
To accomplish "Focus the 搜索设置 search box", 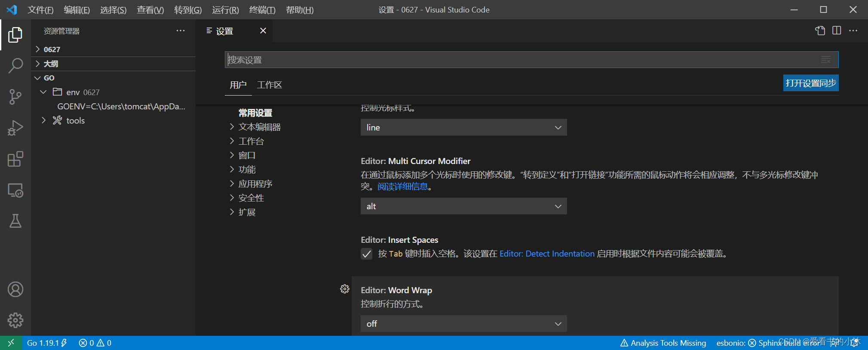I will click(531, 60).
